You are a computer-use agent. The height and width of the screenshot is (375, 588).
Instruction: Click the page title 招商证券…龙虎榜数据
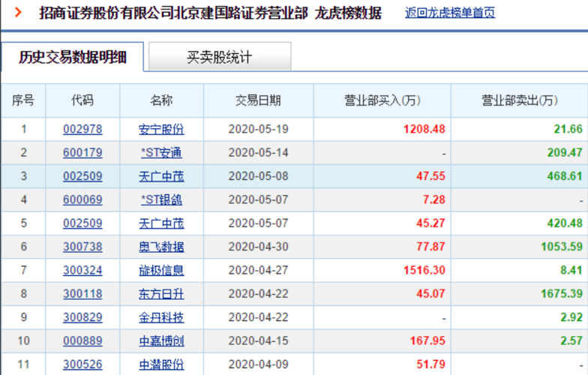point(210,13)
